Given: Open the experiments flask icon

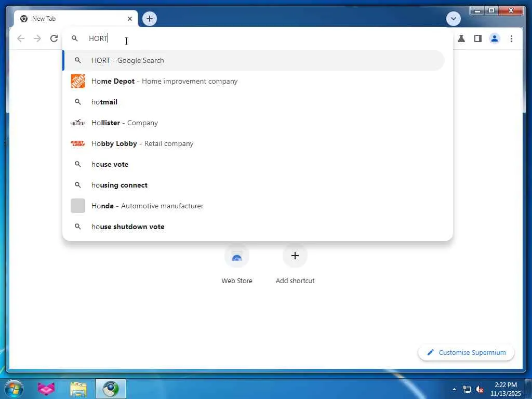Looking at the screenshot, I should [461, 38].
